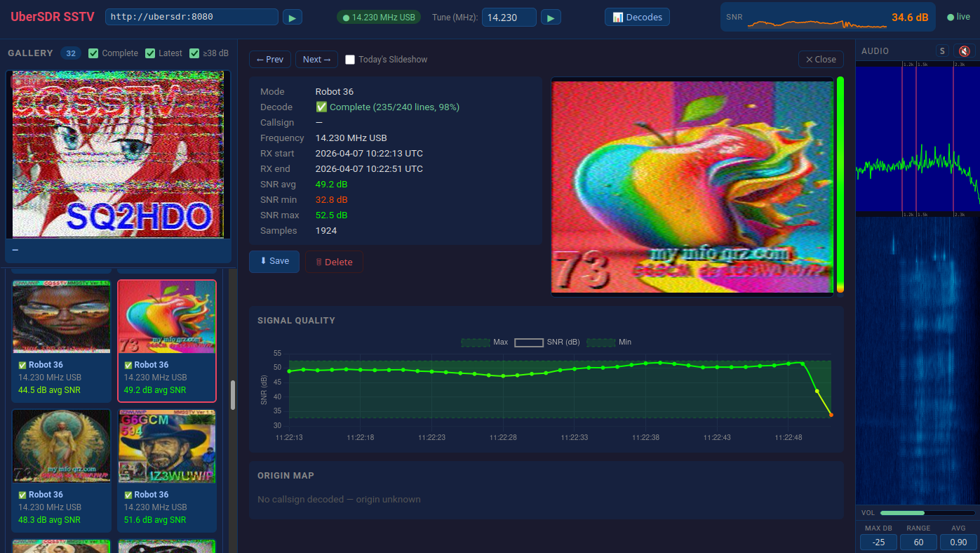The height and width of the screenshot is (553, 980).
Task: Click the tune go button beside 14.230
Action: coord(551,17)
